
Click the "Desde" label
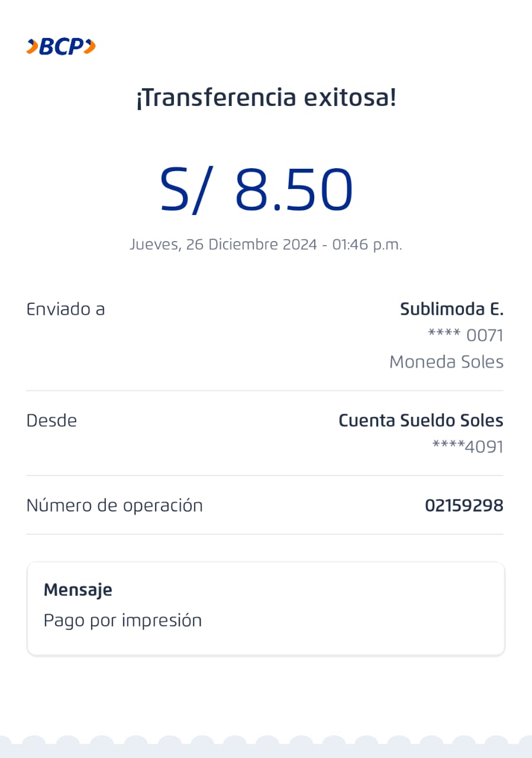(51, 421)
